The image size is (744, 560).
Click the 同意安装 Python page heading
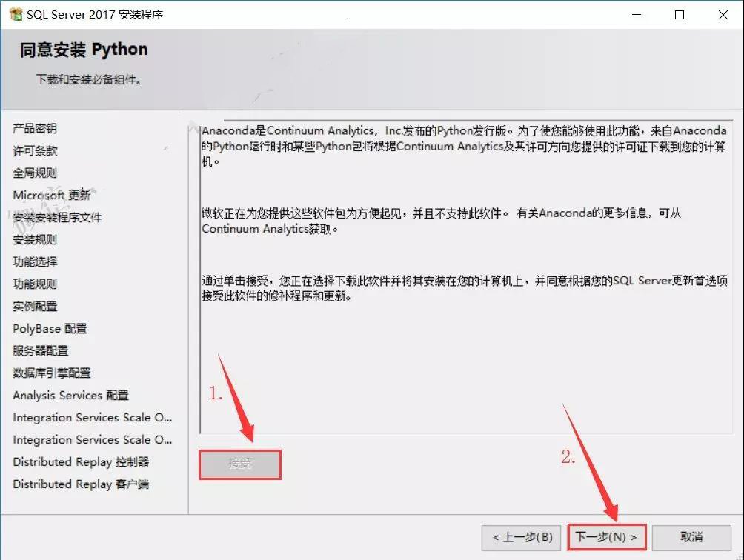pyautogui.click(x=84, y=50)
